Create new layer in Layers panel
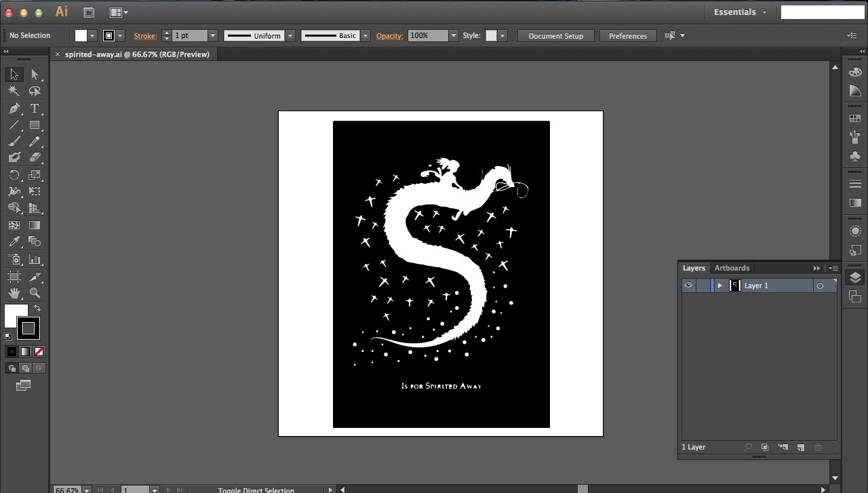Screen dimensions: 868x493 800,448
